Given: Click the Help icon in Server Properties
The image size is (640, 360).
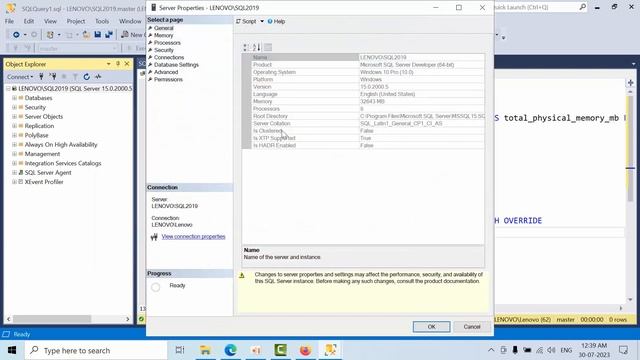Looking at the screenshot, I should [270, 21].
